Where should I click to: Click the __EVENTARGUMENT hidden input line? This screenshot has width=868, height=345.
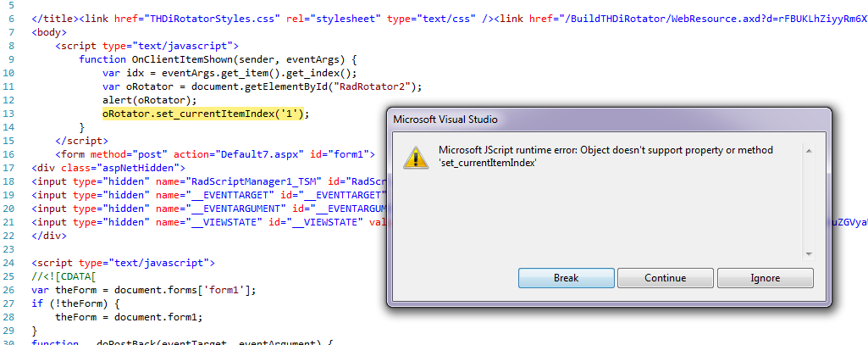(208, 209)
